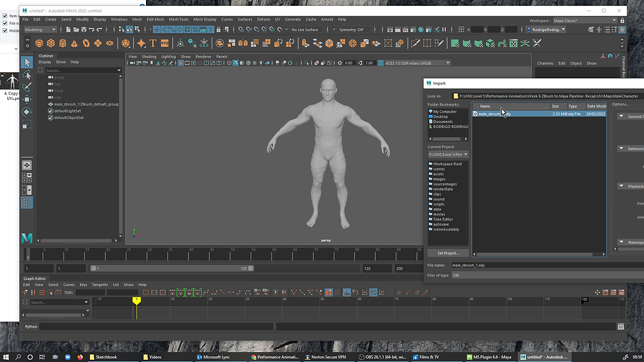Open the Deform menu
644x362 pixels.
coord(264,19)
